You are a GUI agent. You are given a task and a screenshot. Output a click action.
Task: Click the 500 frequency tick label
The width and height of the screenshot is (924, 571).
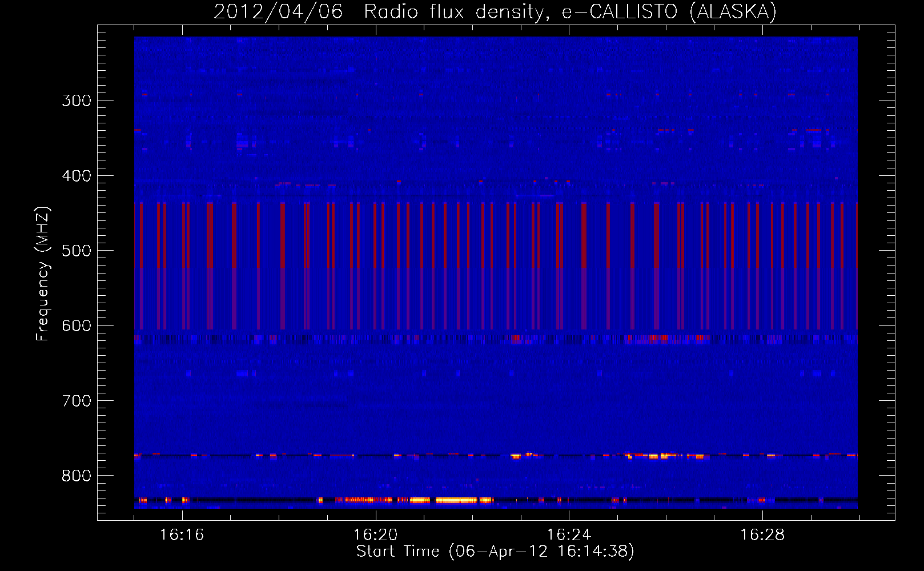click(x=77, y=251)
